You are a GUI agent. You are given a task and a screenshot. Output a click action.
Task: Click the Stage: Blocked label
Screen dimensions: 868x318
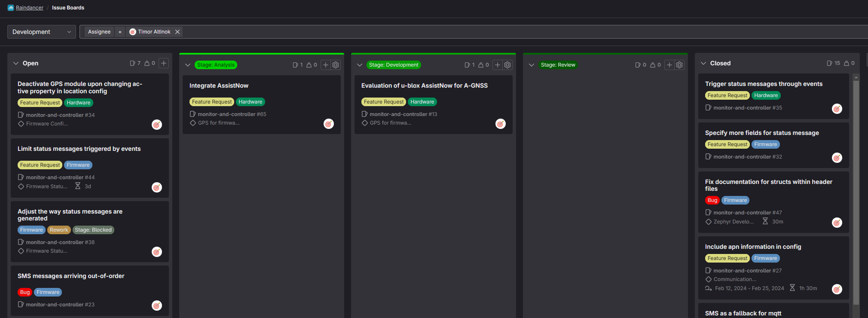pos(93,230)
